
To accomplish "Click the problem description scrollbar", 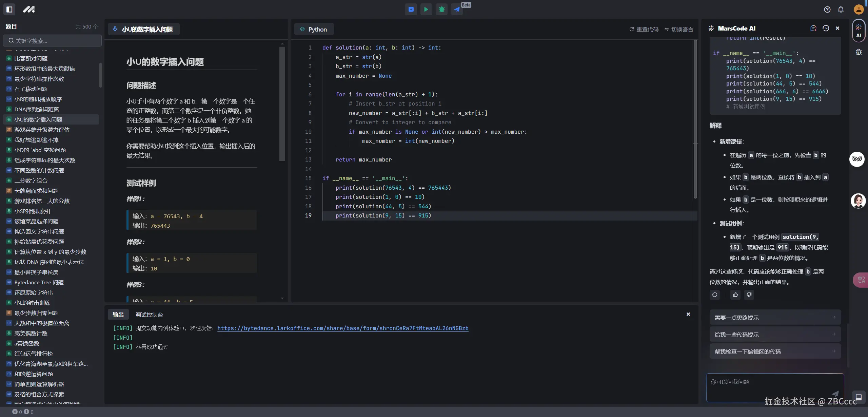I will pos(282,104).
